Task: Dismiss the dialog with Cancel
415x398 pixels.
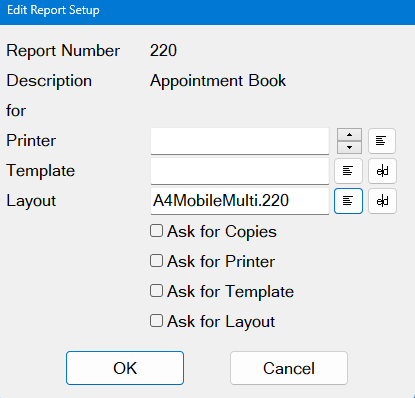Action: 289,368
